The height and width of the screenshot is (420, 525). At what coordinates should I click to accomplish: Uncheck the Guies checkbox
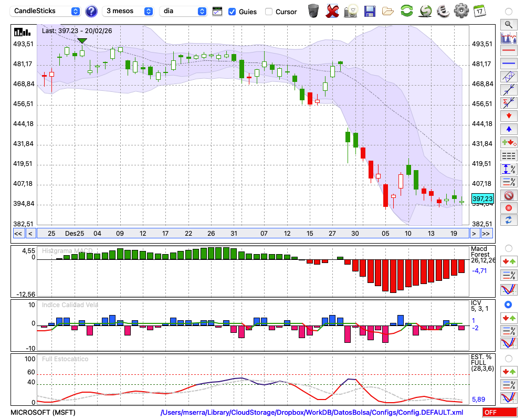[x=232, y=12]
